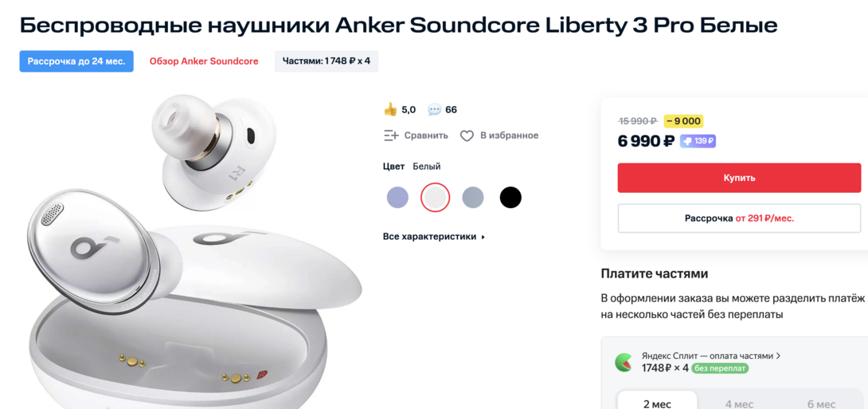Switch to the 4 мес tab
The width and height of the screenshot is (868, 409).
tap(739, 401)
